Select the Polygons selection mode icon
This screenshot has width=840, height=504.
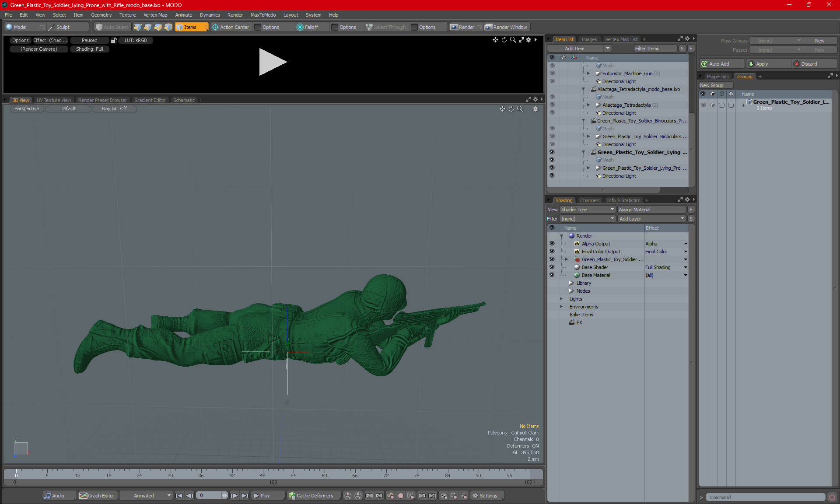click(158, 27)
